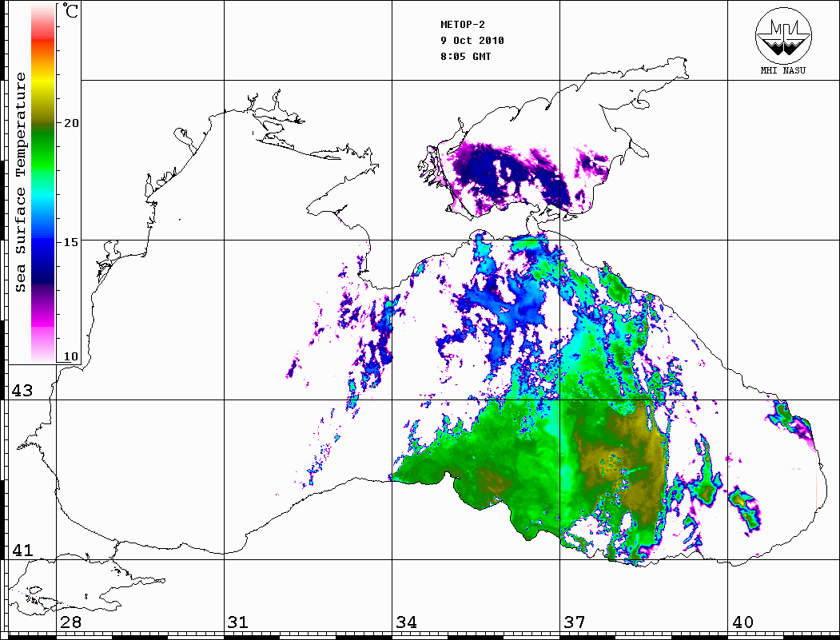Click the 10 tick label on the color scale
840x640 pixels.
pos(72,356)
